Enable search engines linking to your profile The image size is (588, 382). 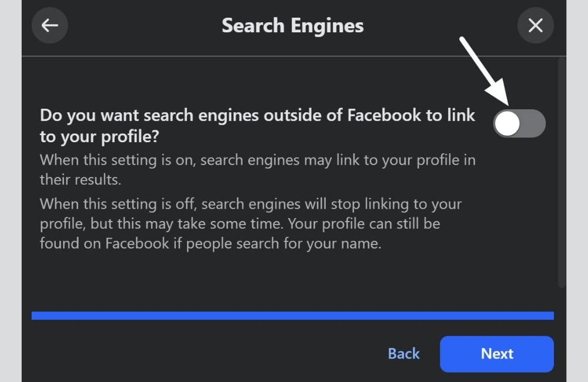(519, 123)
